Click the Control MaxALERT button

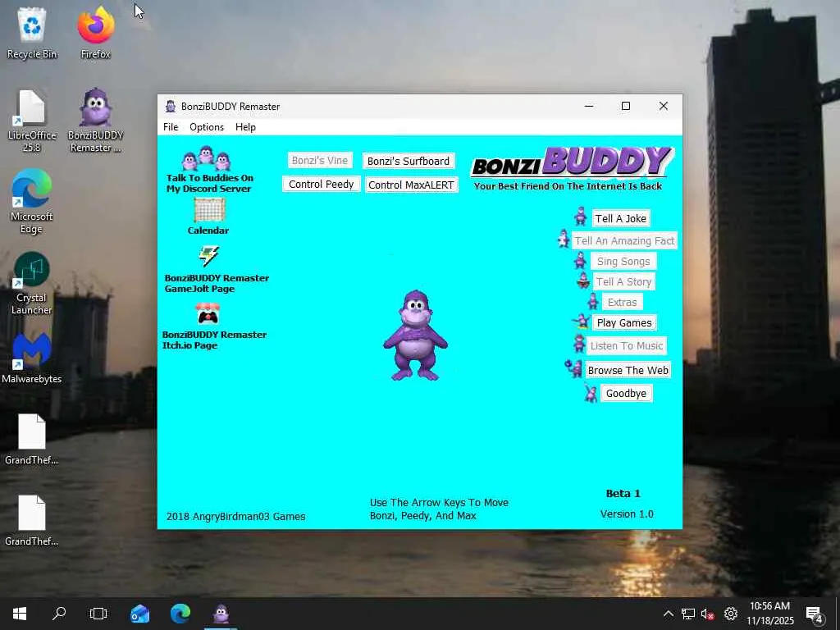pyautogui.click(x=411, y=185)
